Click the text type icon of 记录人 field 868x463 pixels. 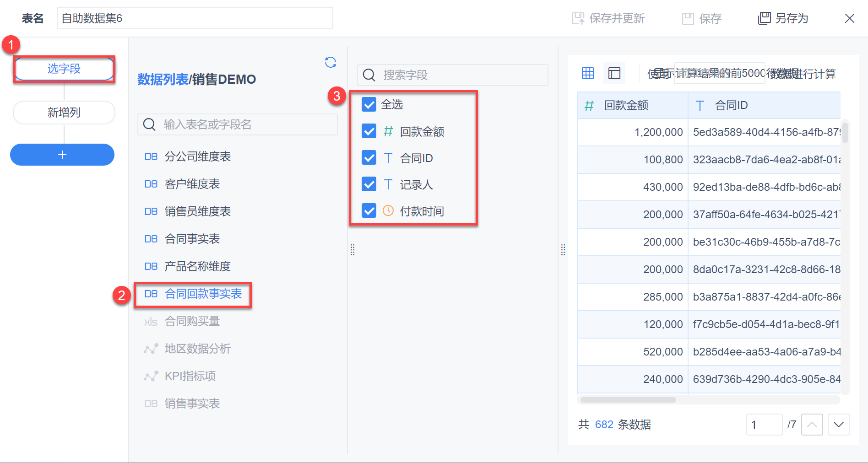pyautogui.click(x=388, y=185)
